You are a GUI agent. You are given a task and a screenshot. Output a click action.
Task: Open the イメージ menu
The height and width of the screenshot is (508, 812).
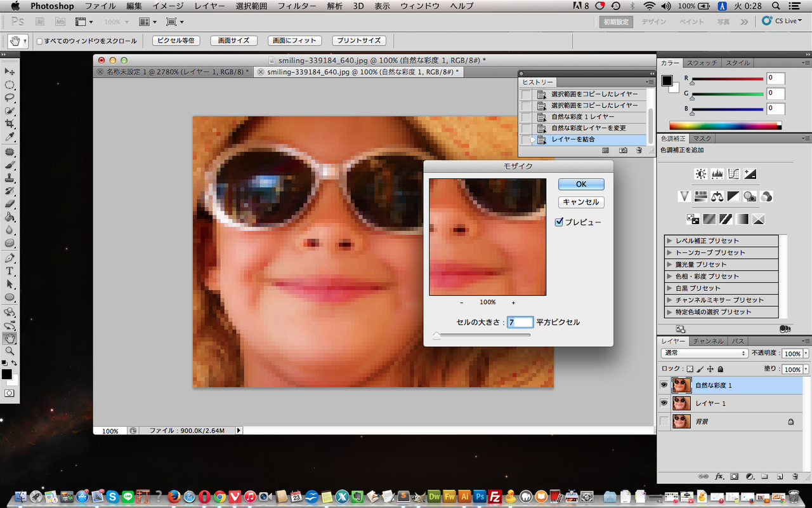pyautogui.click(x=168, y=6)
